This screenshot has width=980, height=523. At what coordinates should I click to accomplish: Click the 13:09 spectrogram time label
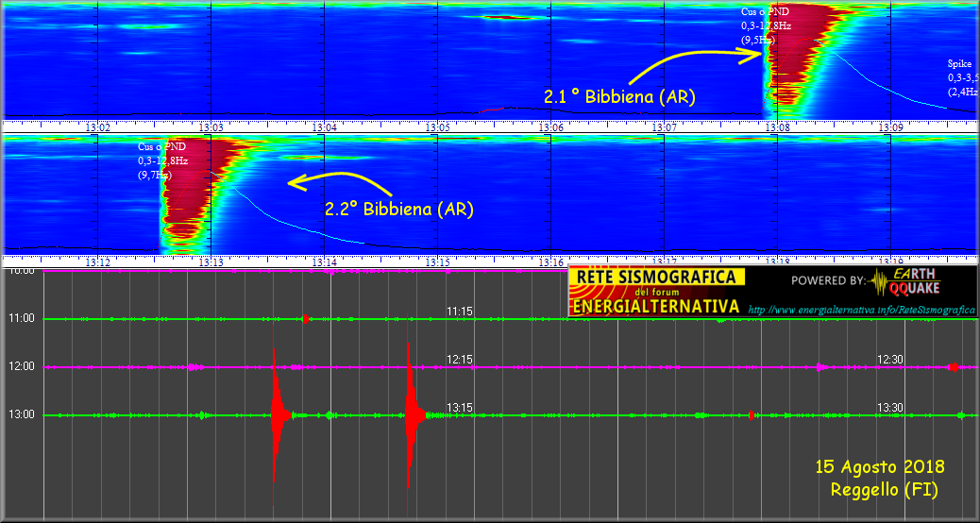(x=890, y=127)
